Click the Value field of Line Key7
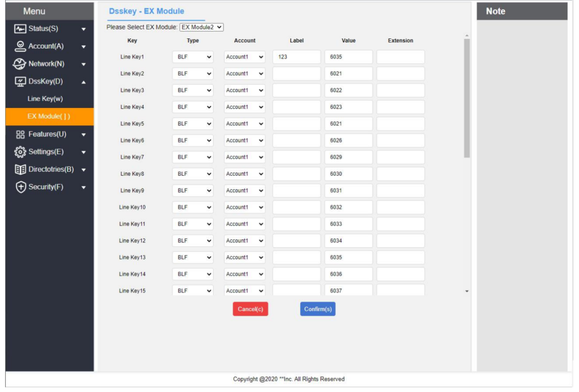The width and height of the screenshot is (579, 392). pyautogui.click(x=348, y=157)
